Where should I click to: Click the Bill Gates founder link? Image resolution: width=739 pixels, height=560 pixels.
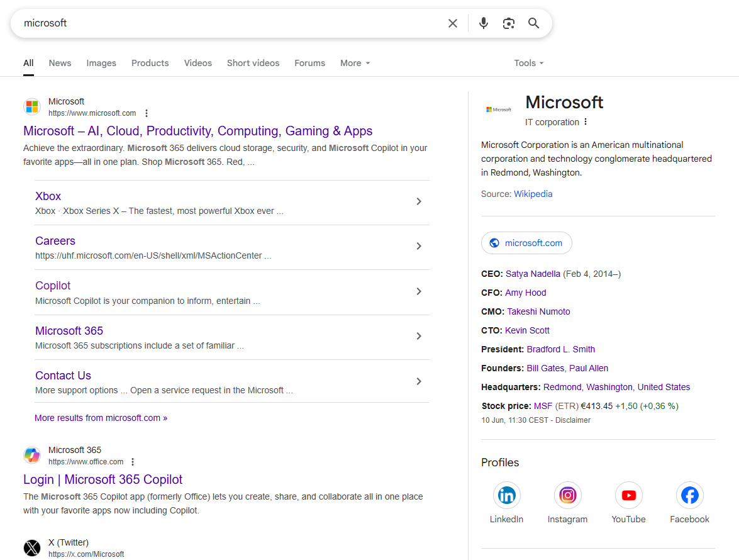point(545,368)
